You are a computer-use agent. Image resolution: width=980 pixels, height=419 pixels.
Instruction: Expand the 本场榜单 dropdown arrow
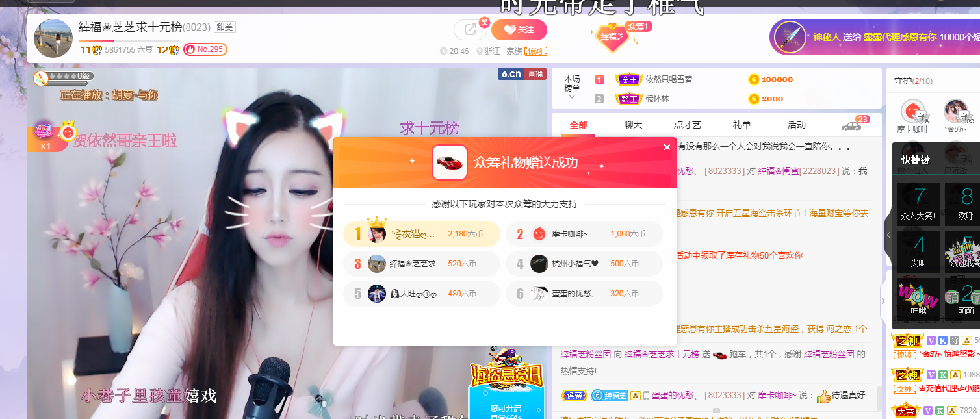tap(572, 97)
